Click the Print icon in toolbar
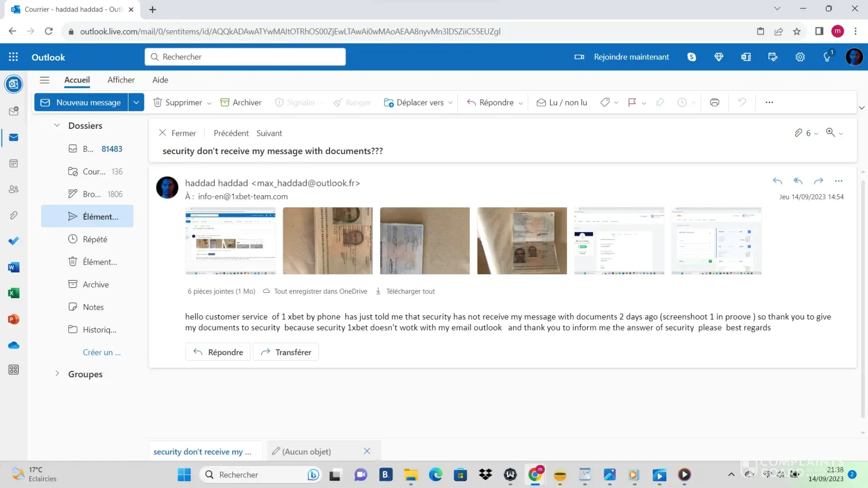Viewport: 868px width, 488px height. [714, 102]
